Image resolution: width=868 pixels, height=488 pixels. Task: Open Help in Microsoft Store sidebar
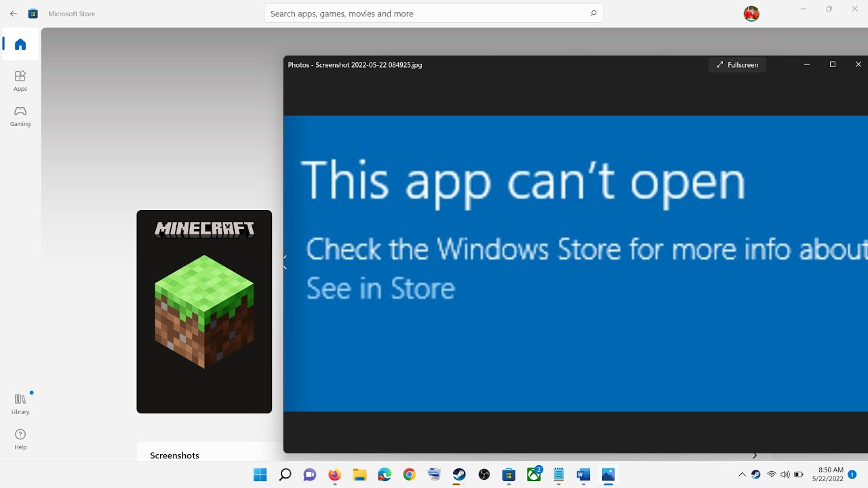[20, 439]
